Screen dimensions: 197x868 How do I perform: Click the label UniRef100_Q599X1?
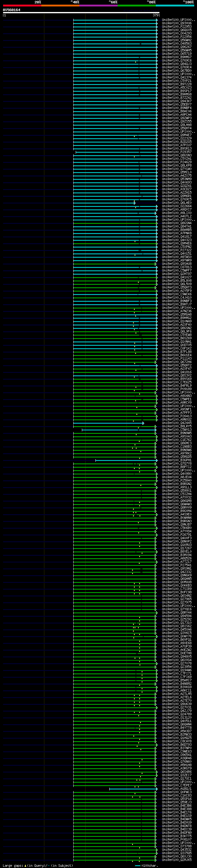[x=176, y=491]
